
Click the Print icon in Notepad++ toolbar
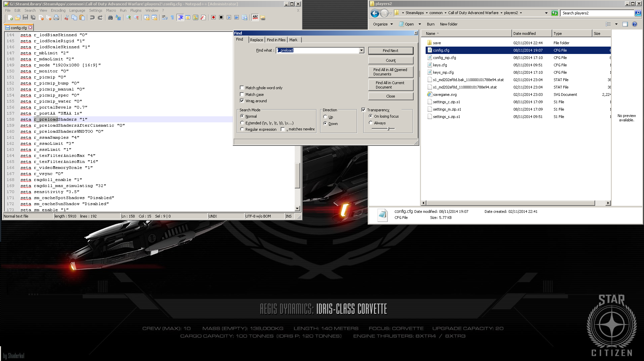click(x=56, y=17)
